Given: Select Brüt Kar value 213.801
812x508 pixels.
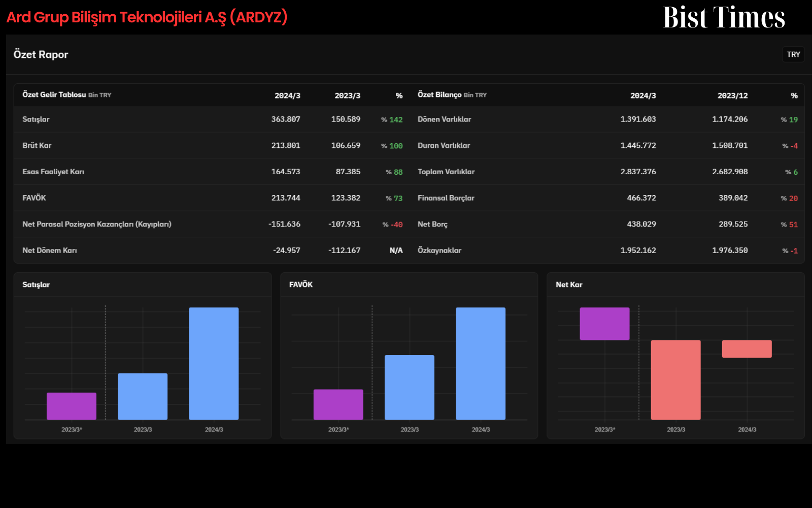Looking at the screenshot, I should tap(286, 145).
